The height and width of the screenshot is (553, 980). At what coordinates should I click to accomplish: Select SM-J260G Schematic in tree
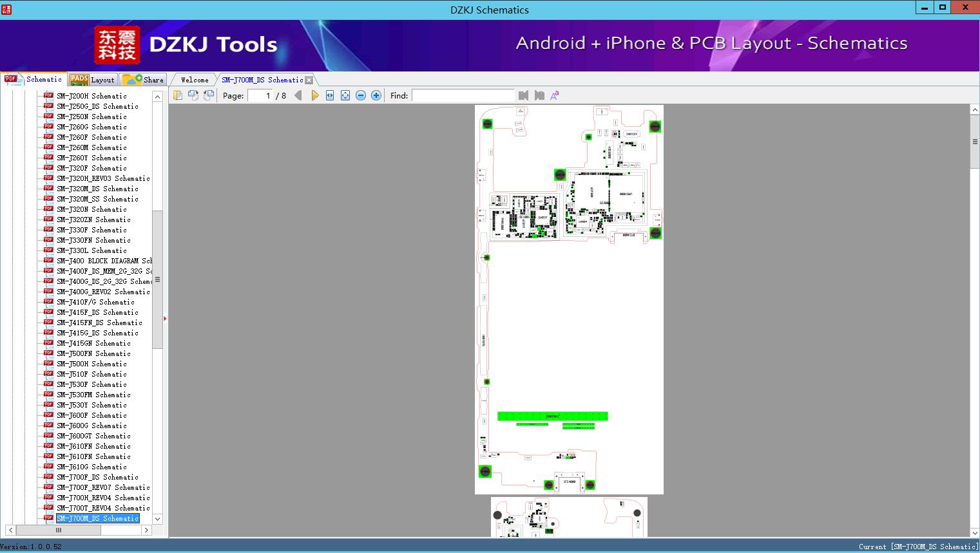pyautogui.click(x=91, y=127)
